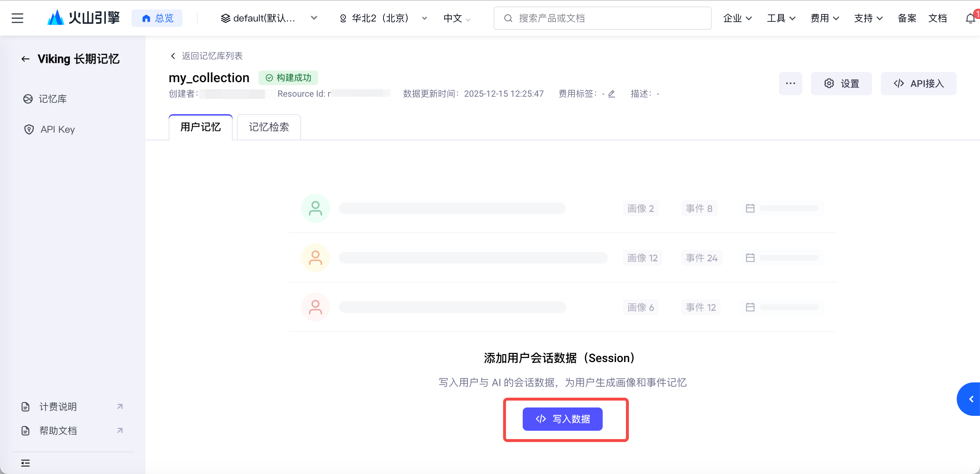
Task: Click the 写入数据 button
Action: click(x=562, y=419)
